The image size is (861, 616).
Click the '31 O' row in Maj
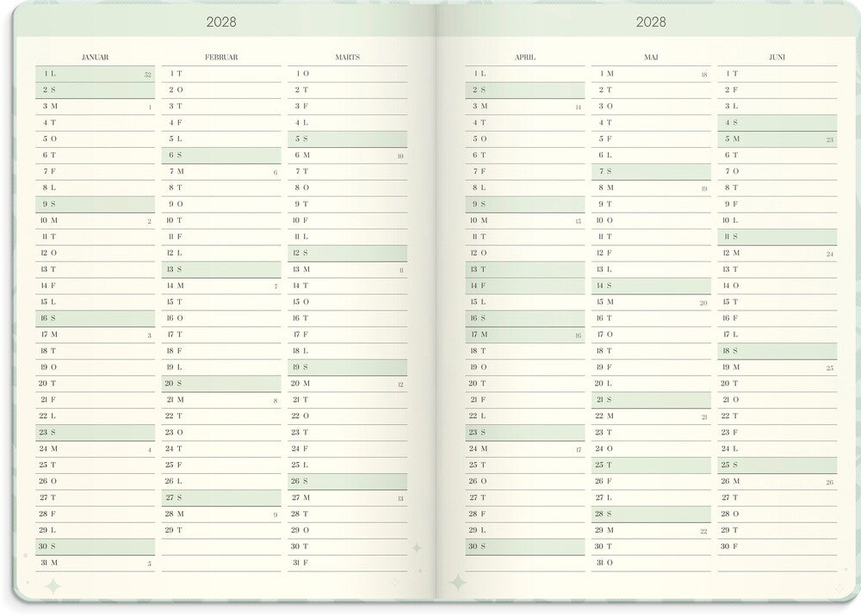[651, 564]
